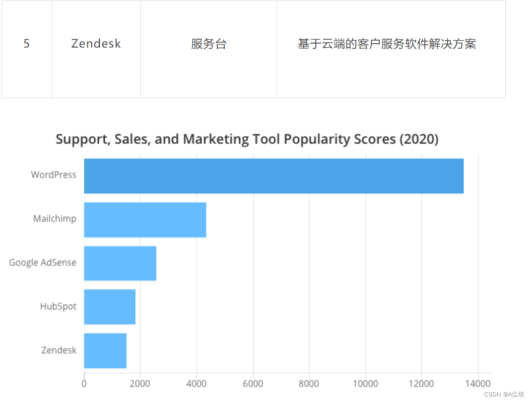This screenshot has width=532, height=402.
Task: Click the Google AdSense bar
Action: click(x=120, y=263)
